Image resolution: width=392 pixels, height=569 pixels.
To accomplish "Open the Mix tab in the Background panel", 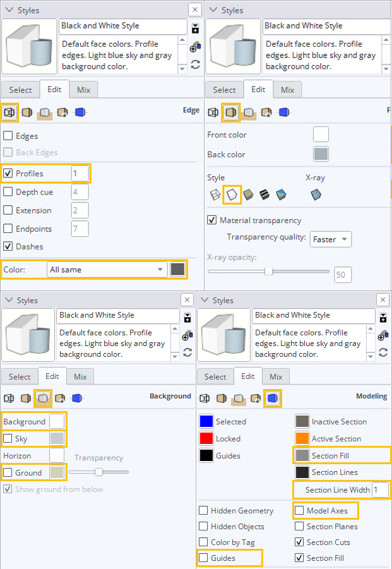I will tap(80, 376).
